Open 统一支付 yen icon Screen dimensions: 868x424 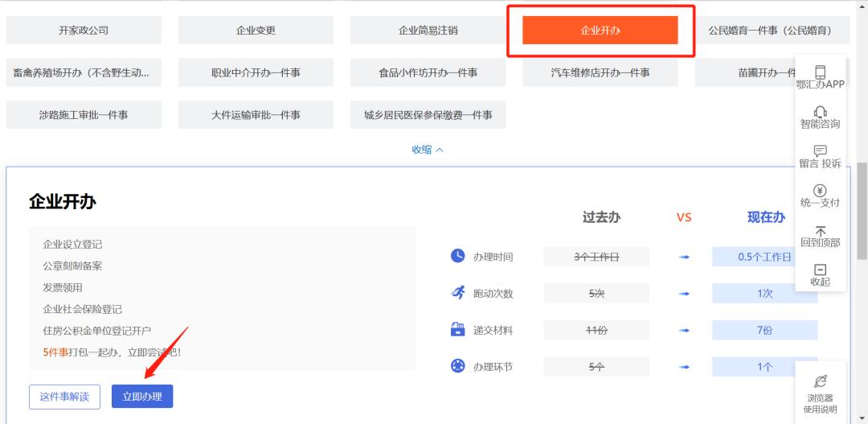[x=820, y=191]
